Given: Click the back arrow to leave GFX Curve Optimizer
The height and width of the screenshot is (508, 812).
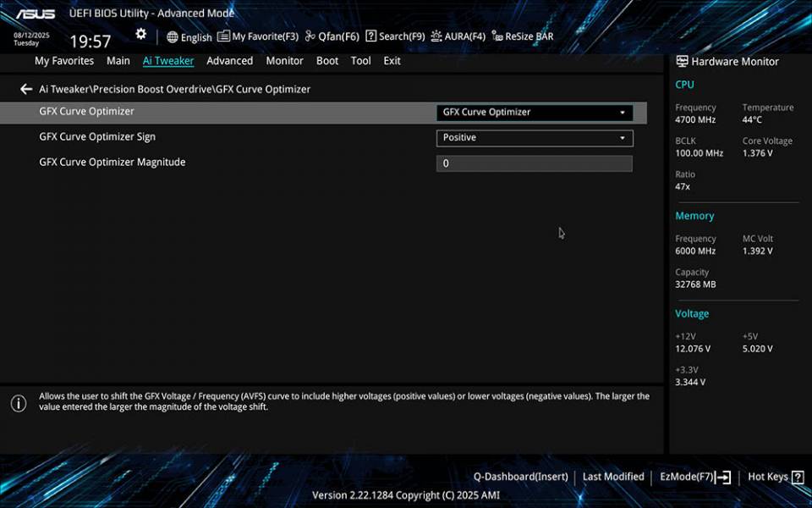Looking at the screenshot, I should (25, 88).
